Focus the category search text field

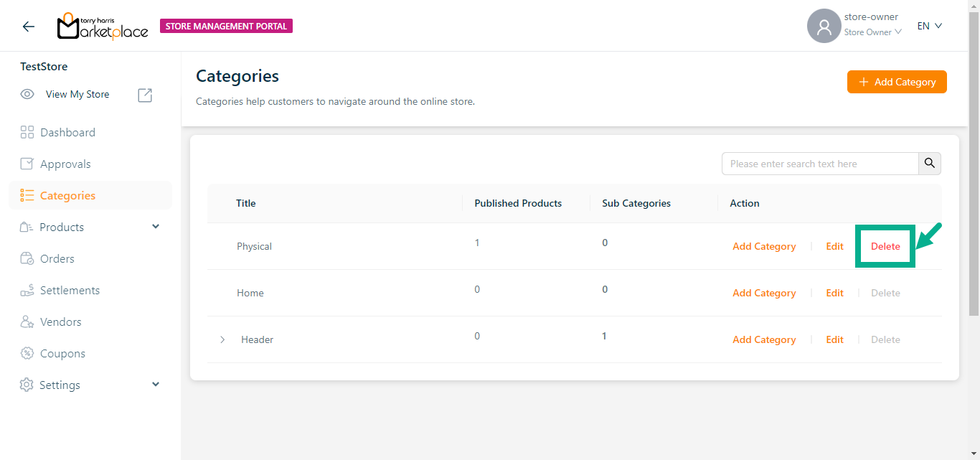(819, 164)
